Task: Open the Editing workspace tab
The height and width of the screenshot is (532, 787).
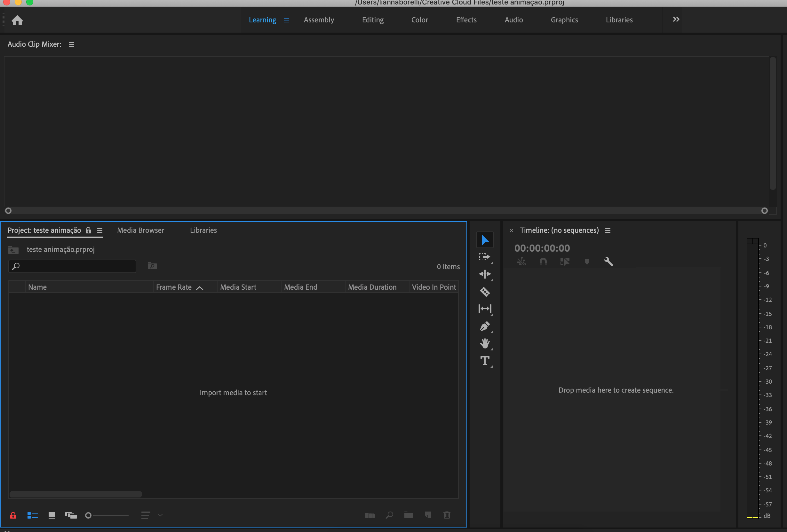Action: point(372,20)
